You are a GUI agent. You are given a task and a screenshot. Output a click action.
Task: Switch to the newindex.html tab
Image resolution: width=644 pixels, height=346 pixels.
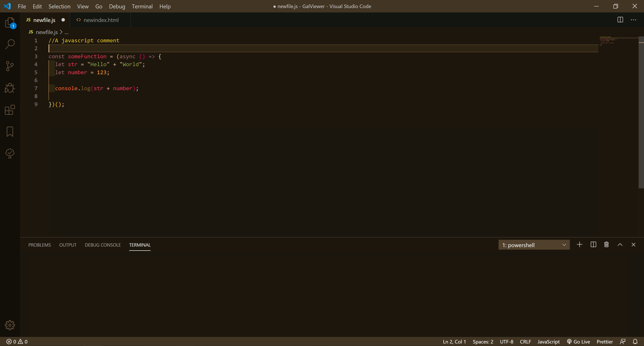tap(101, 20)
